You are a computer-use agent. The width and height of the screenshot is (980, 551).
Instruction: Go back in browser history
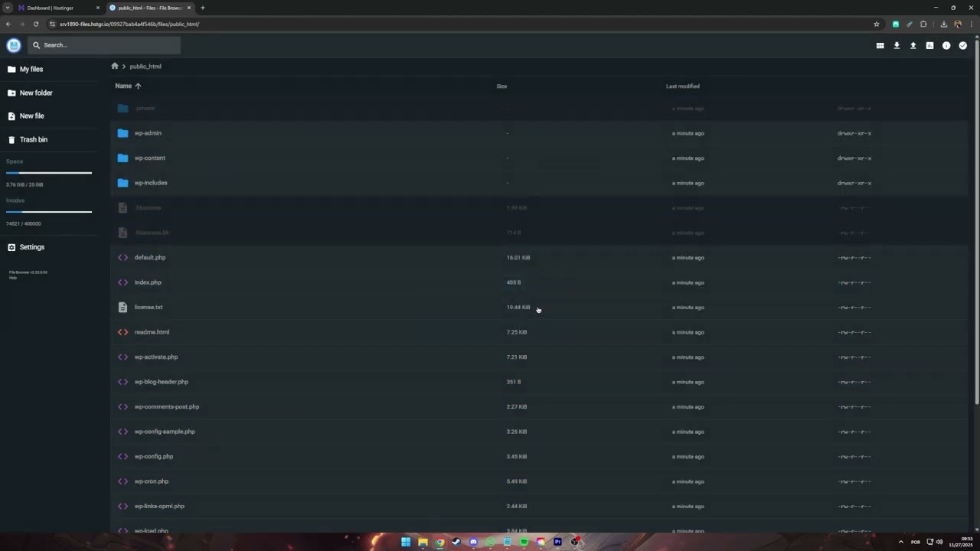click(x=8, y=24)
